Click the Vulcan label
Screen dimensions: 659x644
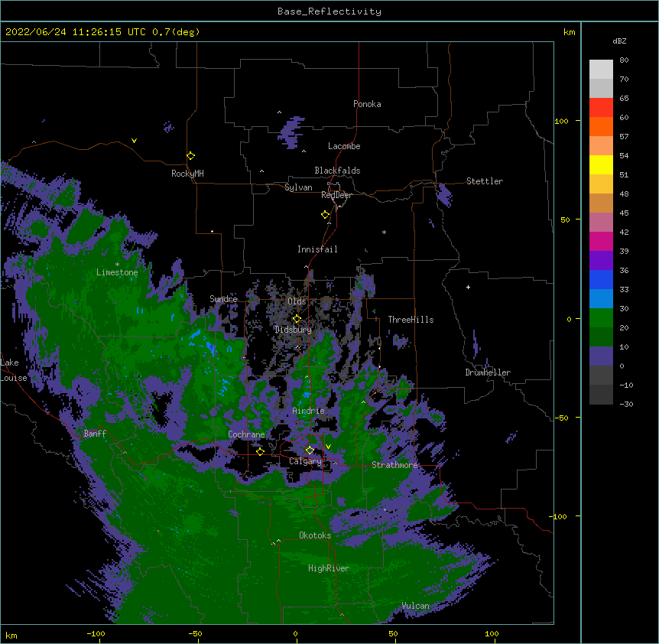click(415, 606)
